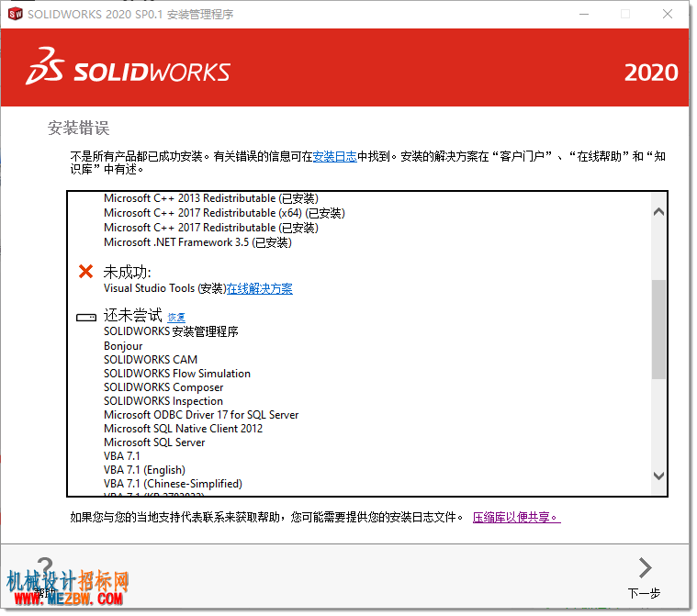
Task: Click the 还未尝试 heading
Action: 133,315
